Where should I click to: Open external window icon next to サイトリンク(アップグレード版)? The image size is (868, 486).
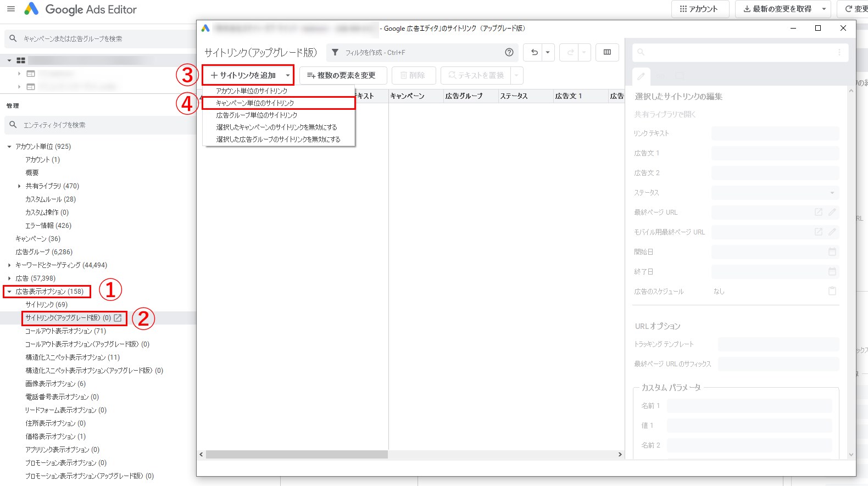pos(118,318)
